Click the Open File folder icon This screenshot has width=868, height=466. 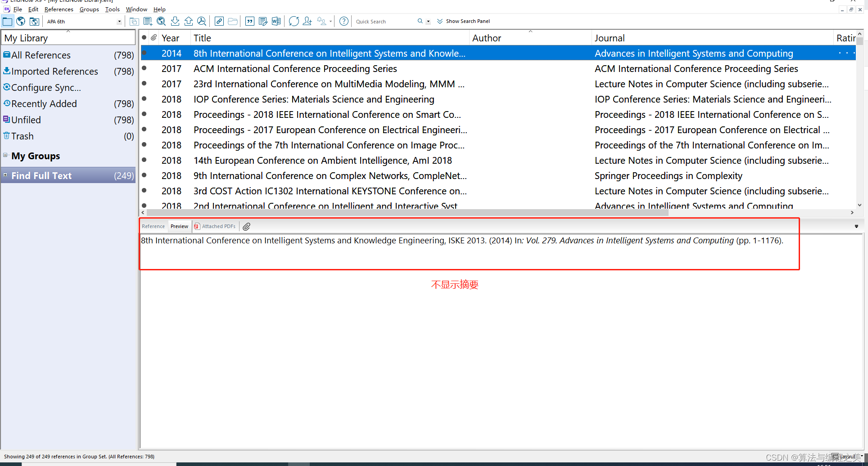tap(233, 21)
